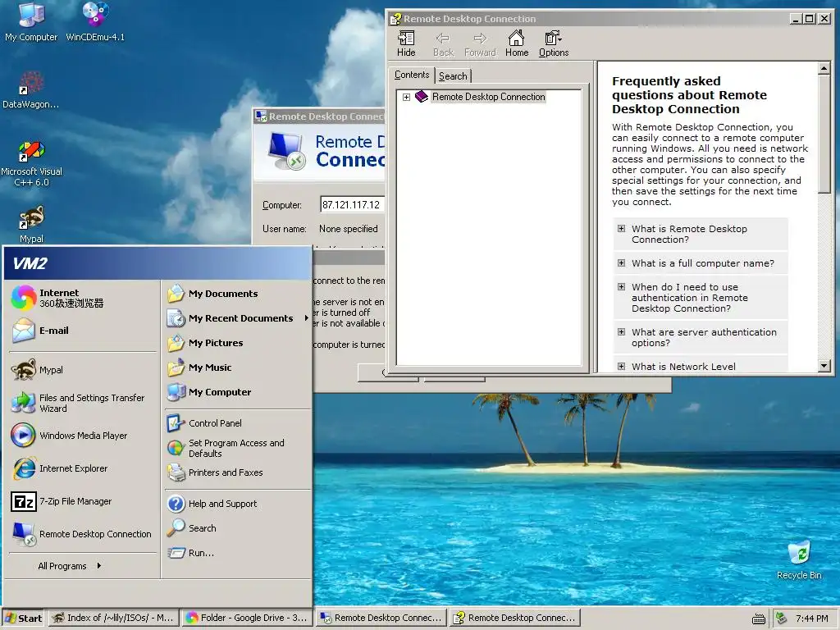840x630 pixels.
Task: Open 7-Zip File Manager
Action: [82, 501]
